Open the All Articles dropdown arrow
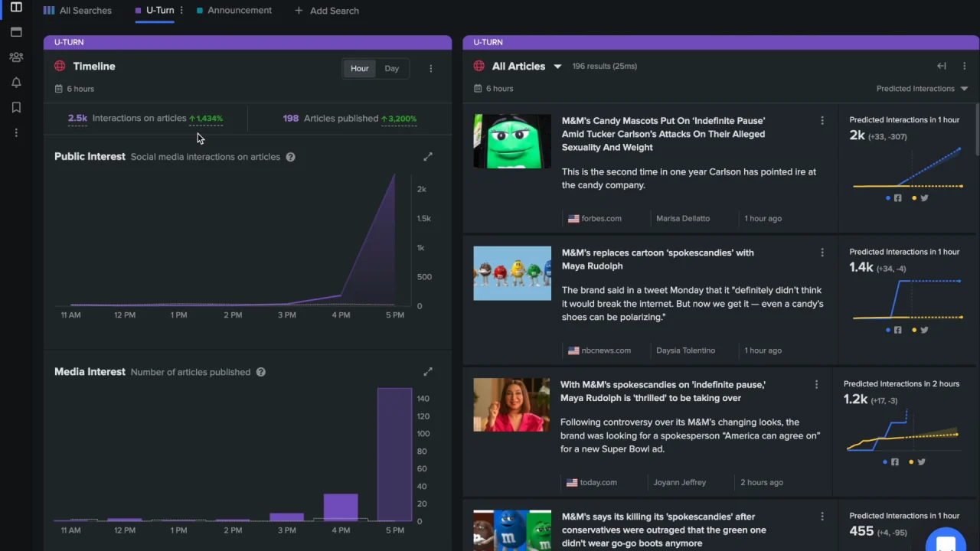 click(557, 67)
